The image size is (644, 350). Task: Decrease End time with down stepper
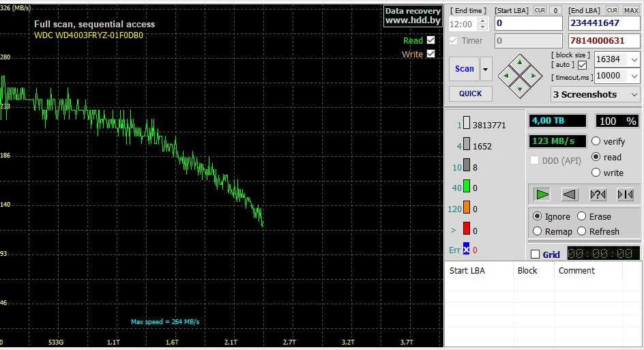pyautogui.click(x=483, y=27)
